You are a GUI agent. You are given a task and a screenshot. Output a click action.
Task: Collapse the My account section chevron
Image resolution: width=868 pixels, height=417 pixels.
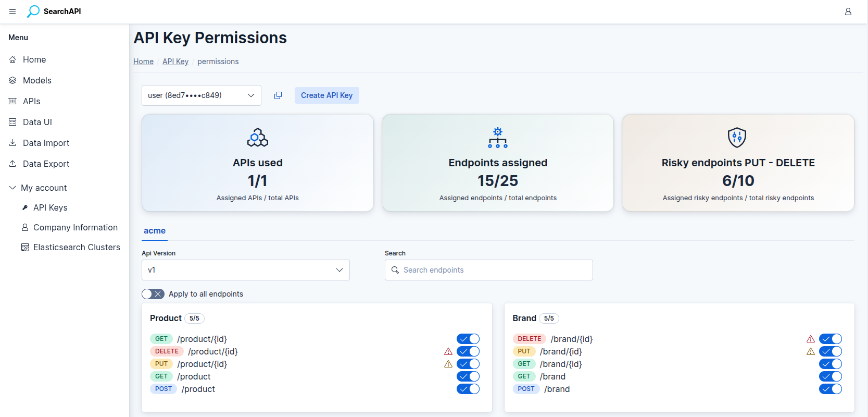pyautogui.click(x=12, y=188)
